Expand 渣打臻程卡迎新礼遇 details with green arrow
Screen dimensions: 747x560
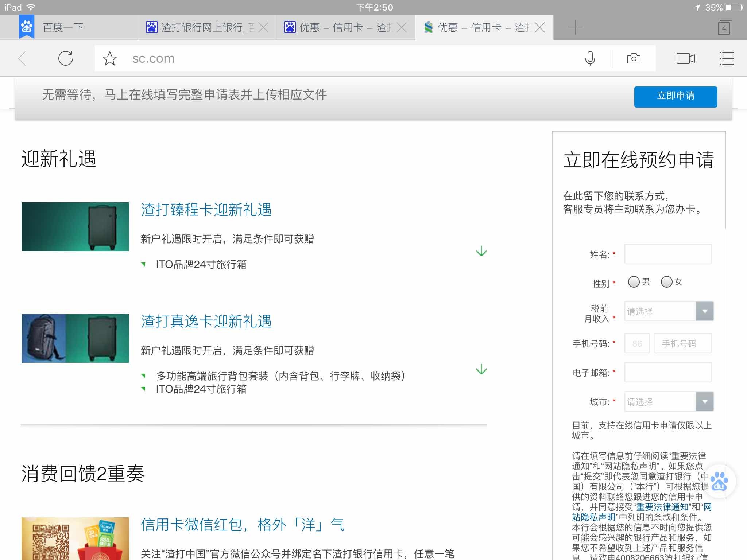(481, 251)
